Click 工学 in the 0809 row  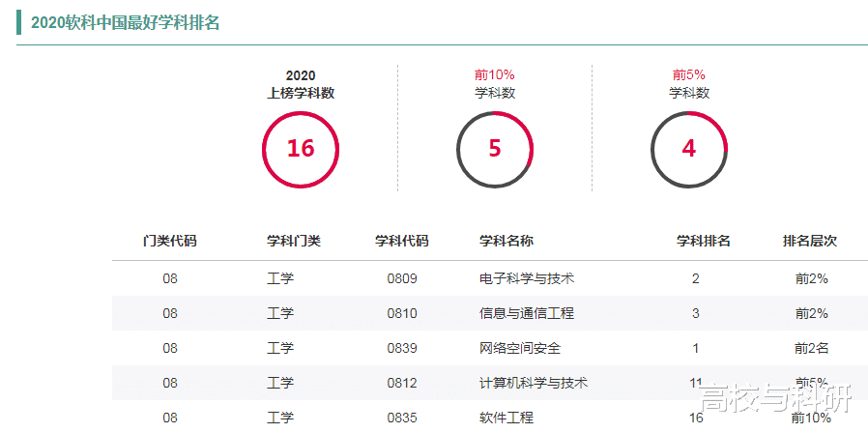click(x=280, y=278)
